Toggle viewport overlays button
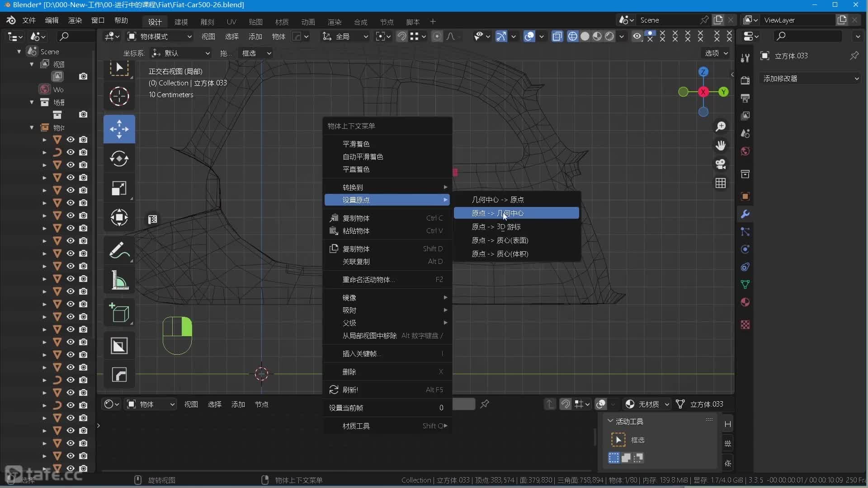Screen dimensions: 868x488 (x=529, y=36)
